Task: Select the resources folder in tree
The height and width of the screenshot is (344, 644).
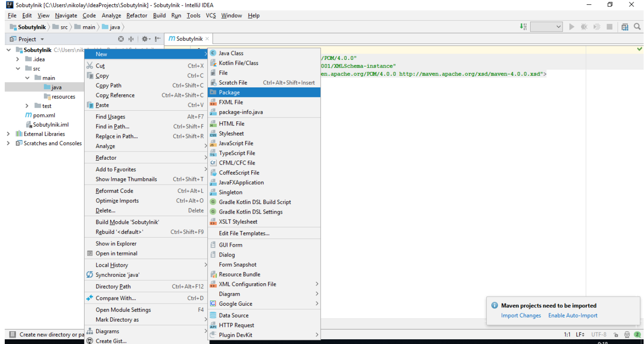Action: tap(59, 96)
